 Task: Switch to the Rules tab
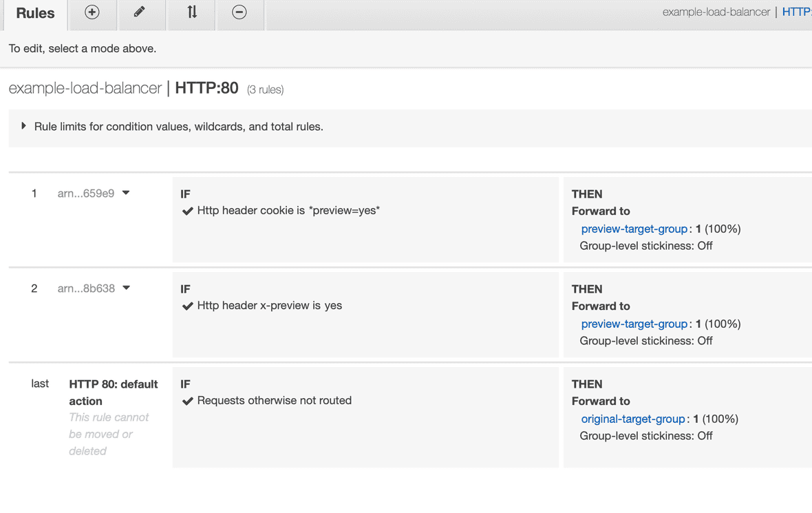[35, 13]
